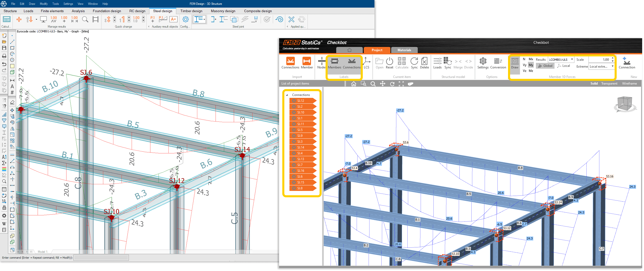Click the orange plus New result icon
This screenshot has width=644, height=271.
pos(19,19)
